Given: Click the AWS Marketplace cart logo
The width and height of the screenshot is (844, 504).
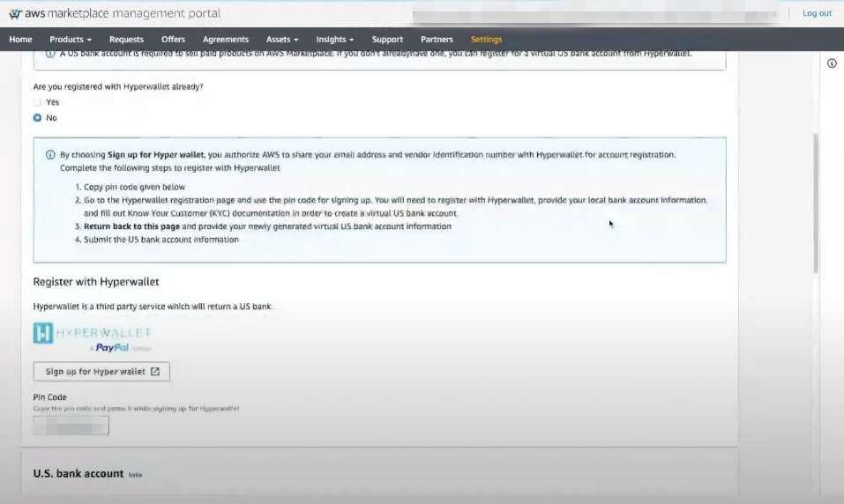Looking at the screenshot, I should click(16, 13).
